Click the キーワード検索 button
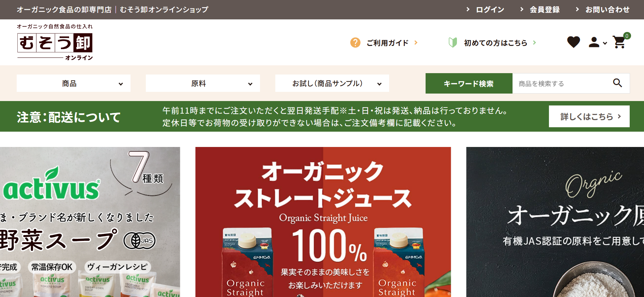The image size is (644, 297). [469, 83]
